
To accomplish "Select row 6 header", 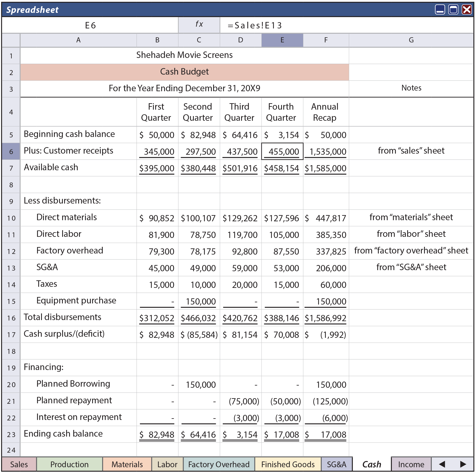I will (x=11, y=151).
